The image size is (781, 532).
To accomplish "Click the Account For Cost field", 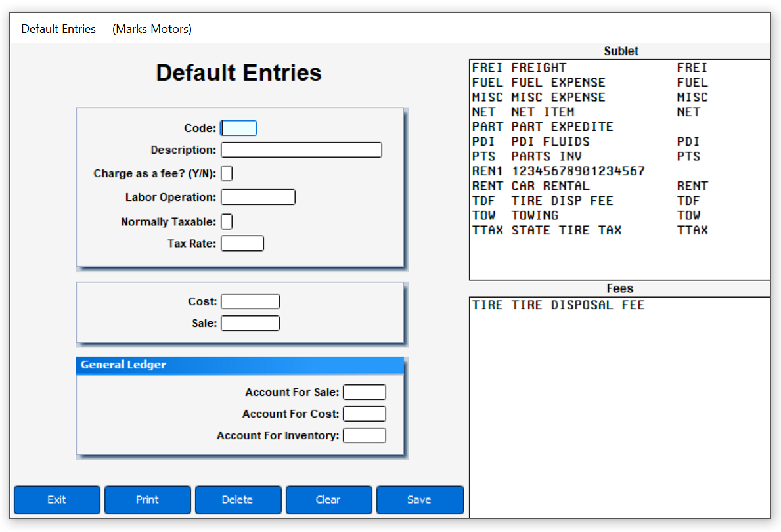I will (x=365, y=413).
